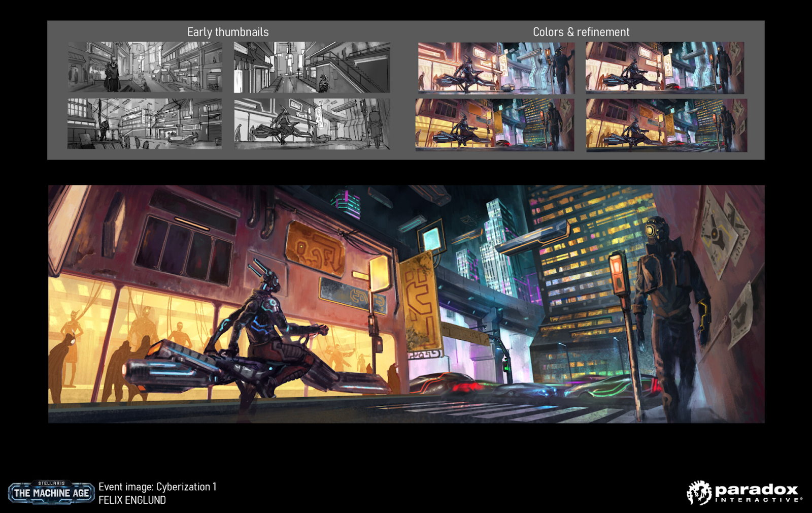
Task: Click the artist name FELIX ENGLUND
Action: (132, 500)
